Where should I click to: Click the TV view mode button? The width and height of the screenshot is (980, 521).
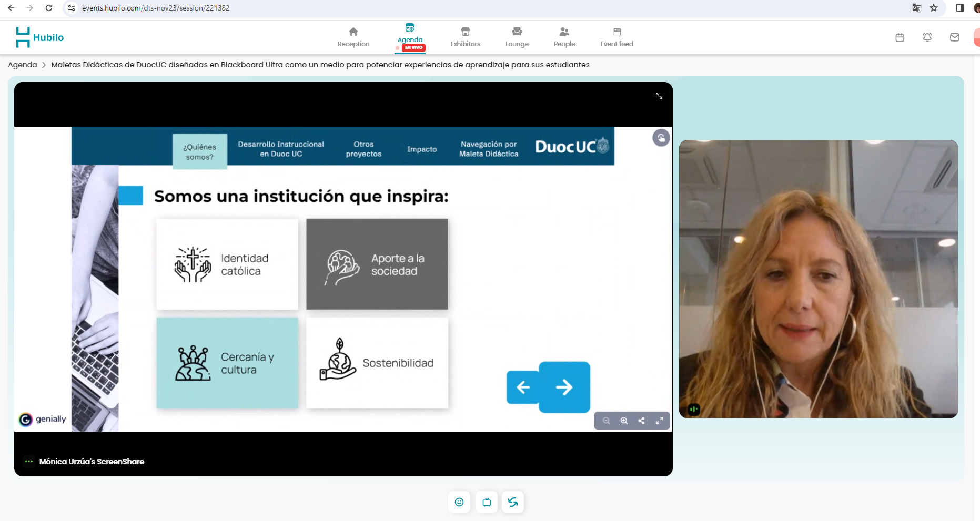(487, 502)
